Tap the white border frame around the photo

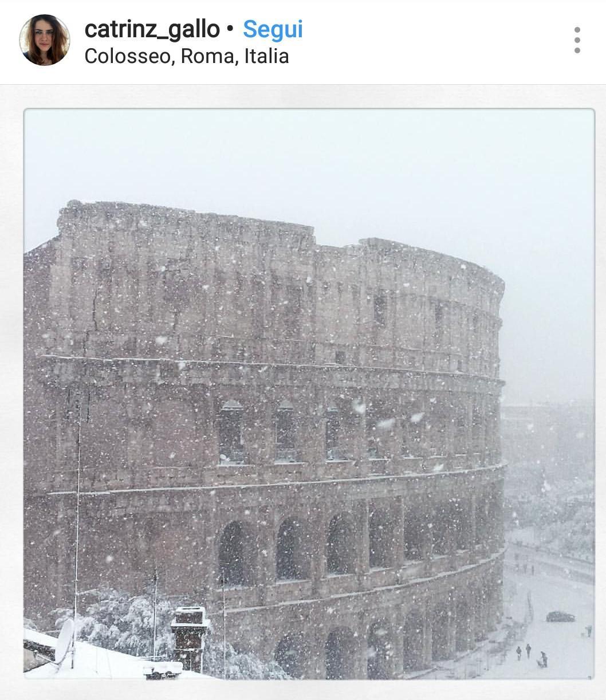(x=309, y=96)
